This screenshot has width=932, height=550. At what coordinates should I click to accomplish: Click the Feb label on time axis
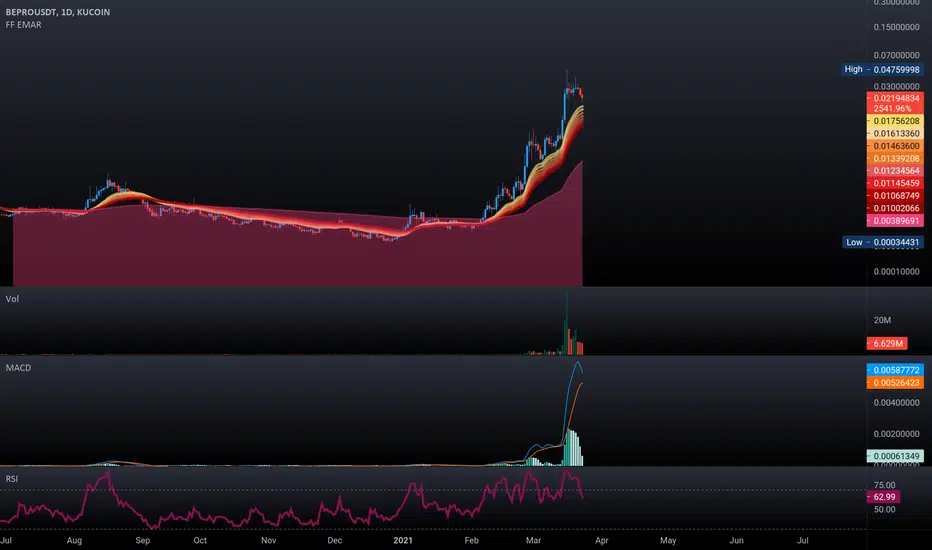(471, 540)
